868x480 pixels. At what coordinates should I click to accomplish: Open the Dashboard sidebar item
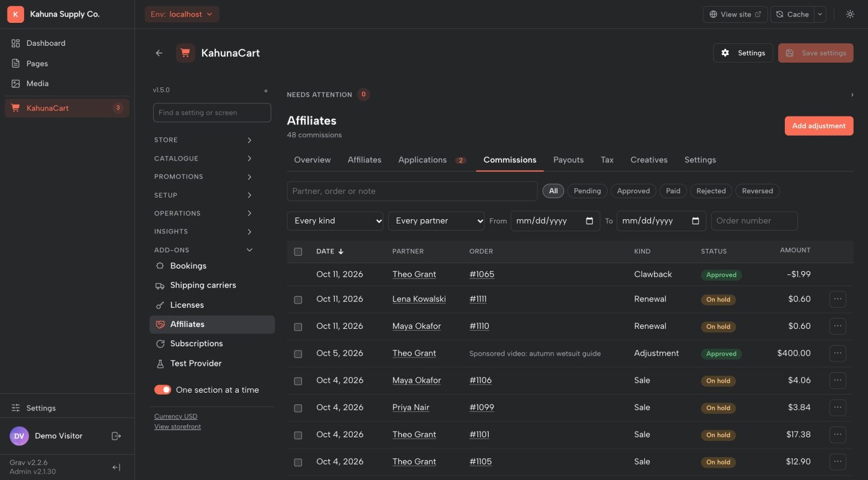[x=67, y=43]
